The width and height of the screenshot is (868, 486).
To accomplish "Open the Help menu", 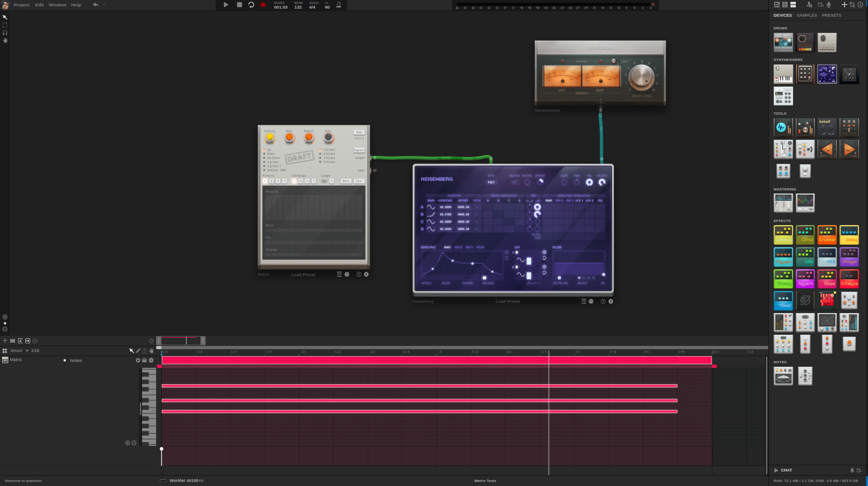I will coord(76,5).
